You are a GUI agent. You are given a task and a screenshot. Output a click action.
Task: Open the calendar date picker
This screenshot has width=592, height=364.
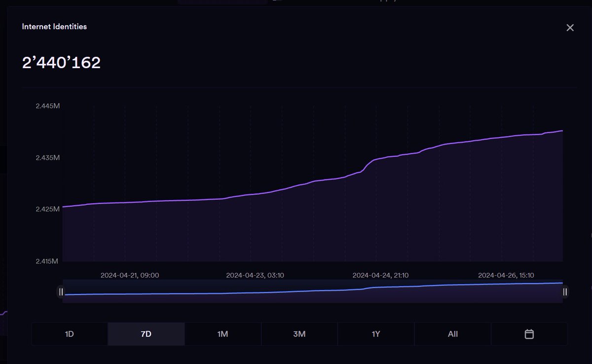click(529, 334)
